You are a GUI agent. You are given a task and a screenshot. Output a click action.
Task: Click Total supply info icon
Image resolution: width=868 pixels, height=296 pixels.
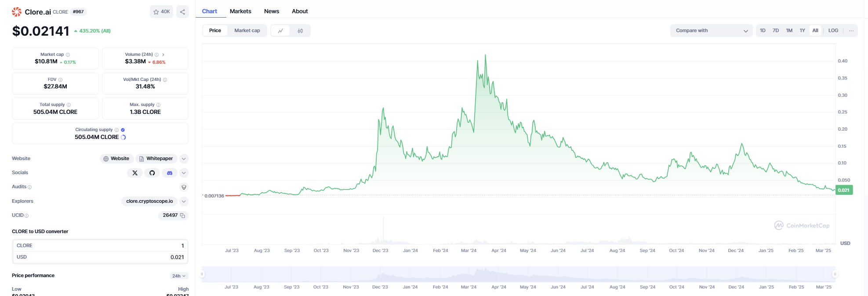69,105
